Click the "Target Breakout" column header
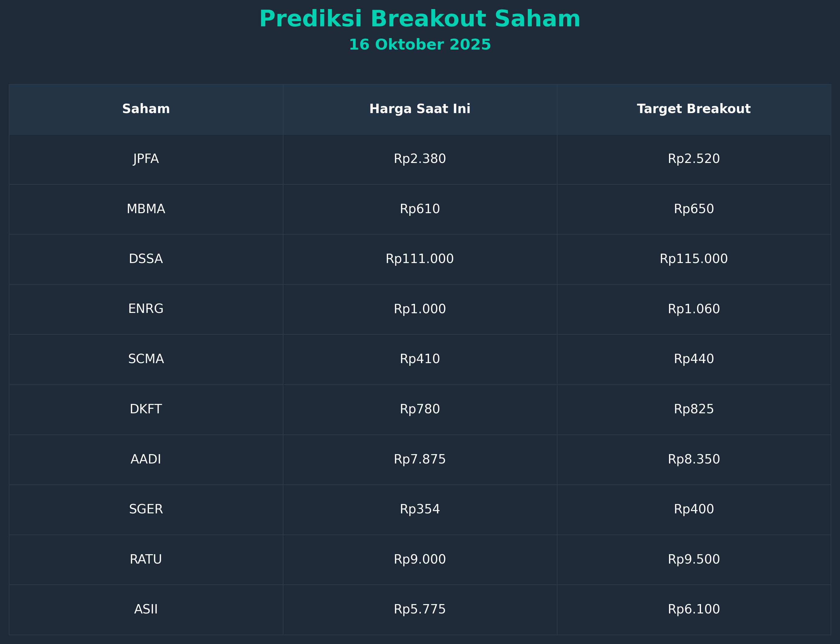 [x=694, y=109]
